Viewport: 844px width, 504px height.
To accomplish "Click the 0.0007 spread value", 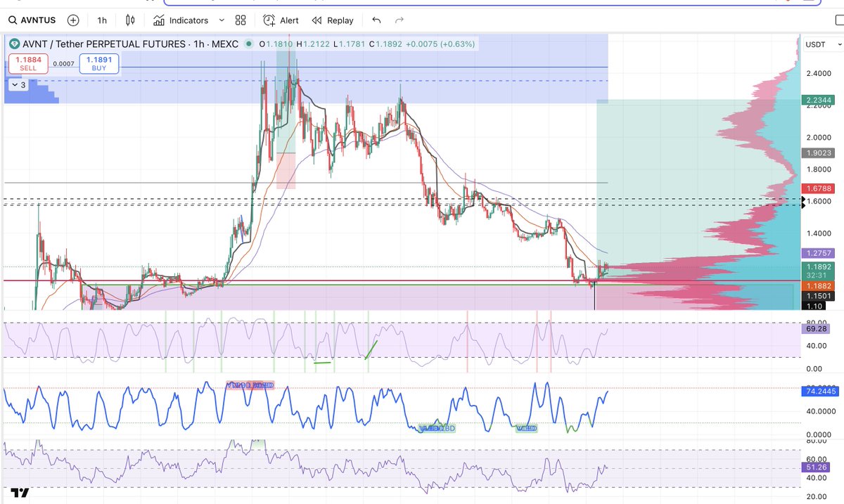I will click(63, 64).
